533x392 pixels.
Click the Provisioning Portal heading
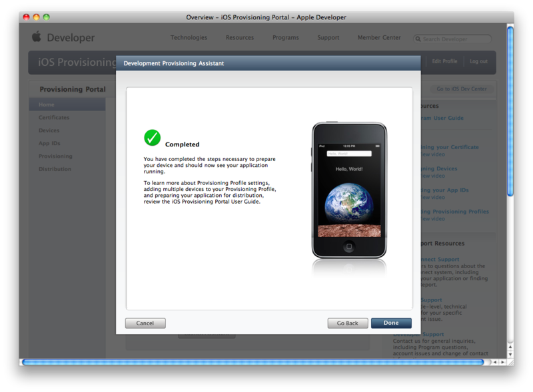(x=73, y=89)
